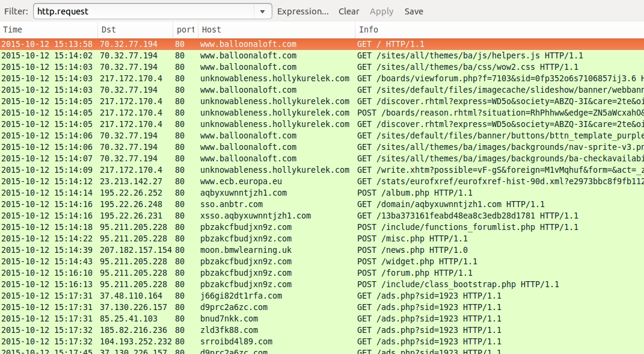Click the Apply filter button
This screenshot has height=354, width=644.
[381, 11]
